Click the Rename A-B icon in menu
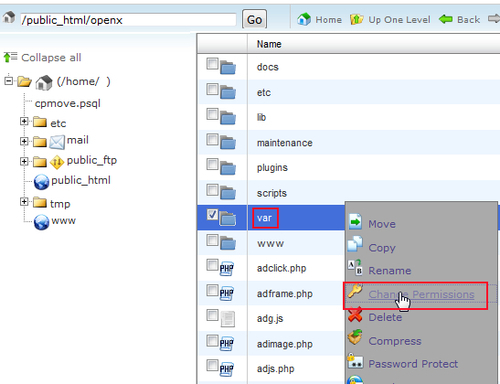Viewport: 500px width, 384px height. click(355, 267)
